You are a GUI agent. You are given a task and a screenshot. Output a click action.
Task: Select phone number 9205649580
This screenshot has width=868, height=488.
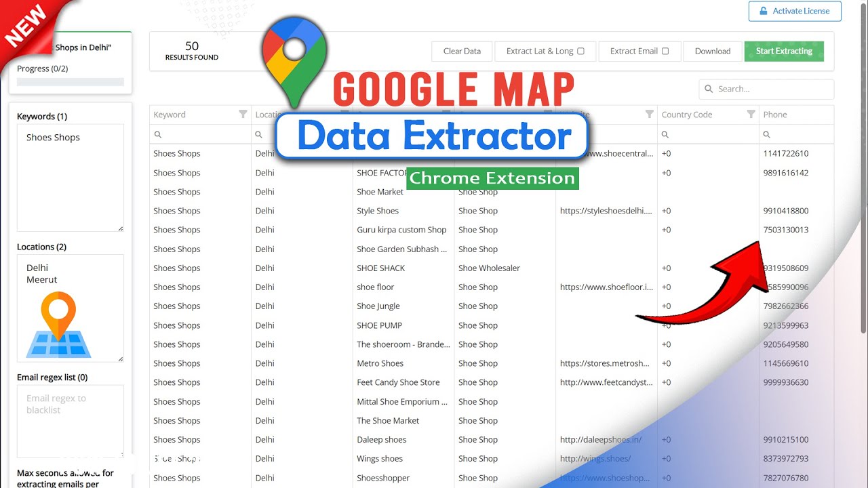(786, 344)
